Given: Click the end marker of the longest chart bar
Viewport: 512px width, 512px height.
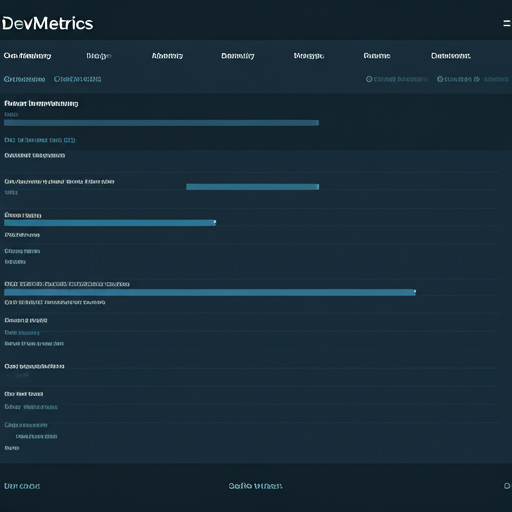Looking at the screenshot, I should click(415, 292).
